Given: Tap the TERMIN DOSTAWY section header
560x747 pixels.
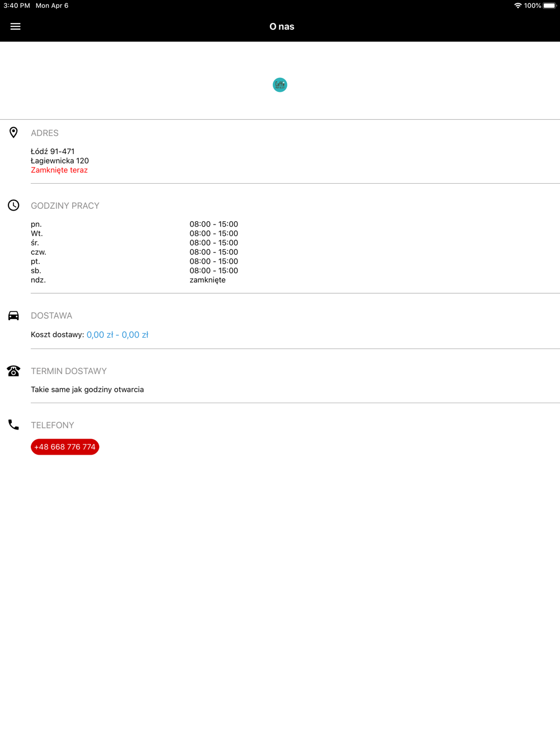Looking at the screenshot, I should (x=69, y=371).
